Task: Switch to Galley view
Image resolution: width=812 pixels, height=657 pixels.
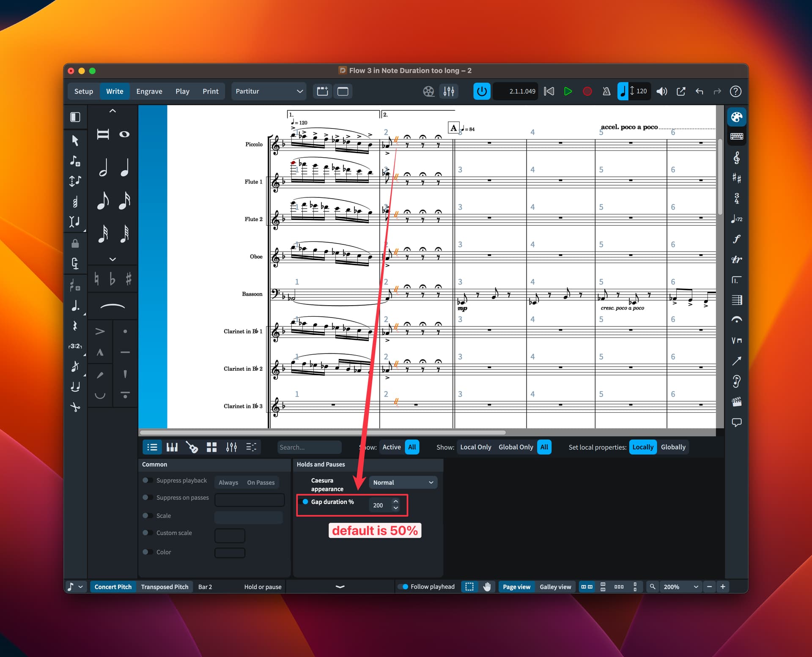Action: (555, 587)
